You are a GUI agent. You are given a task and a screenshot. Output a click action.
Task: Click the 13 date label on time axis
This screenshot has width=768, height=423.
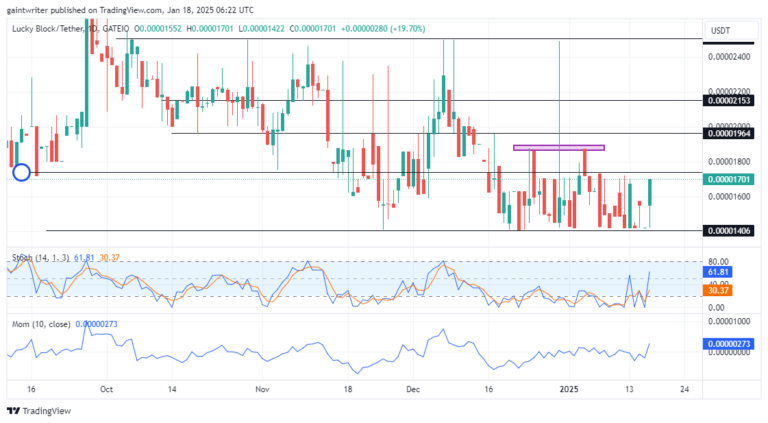pyautogui.click(x=629, y=389)
